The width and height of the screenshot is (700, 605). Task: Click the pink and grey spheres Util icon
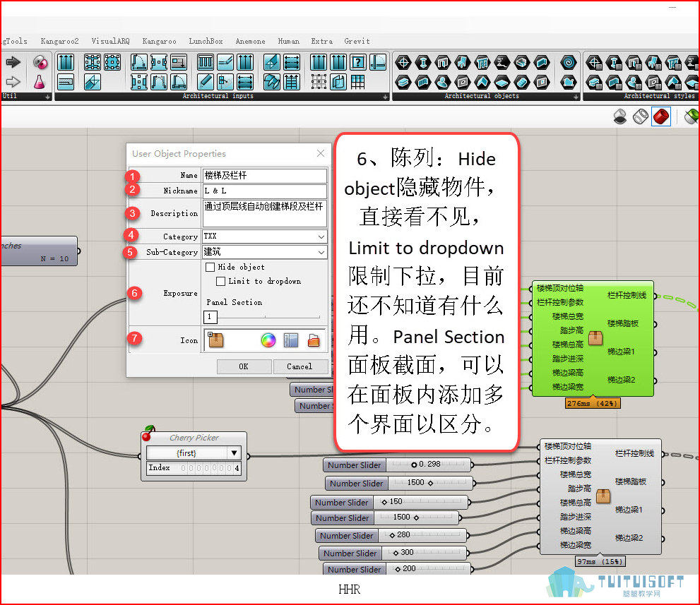coord(40,62)
